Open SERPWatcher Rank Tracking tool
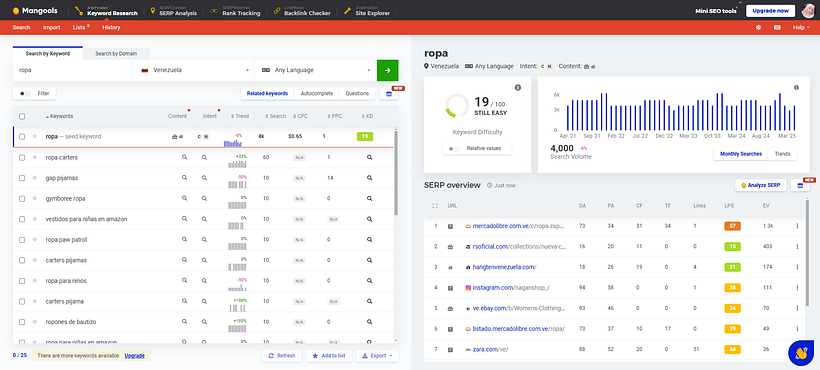 click(235, 10)
